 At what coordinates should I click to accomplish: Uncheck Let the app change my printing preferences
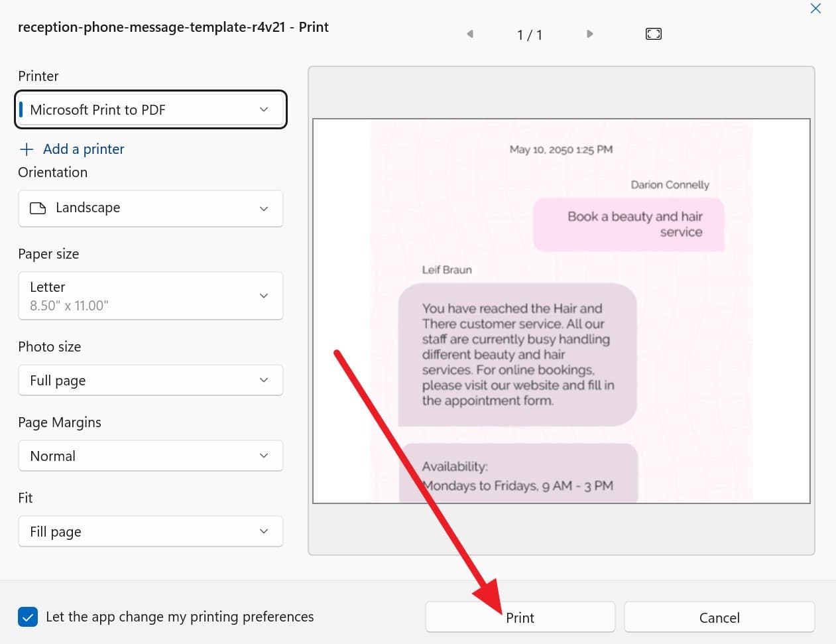pos(28,617)
